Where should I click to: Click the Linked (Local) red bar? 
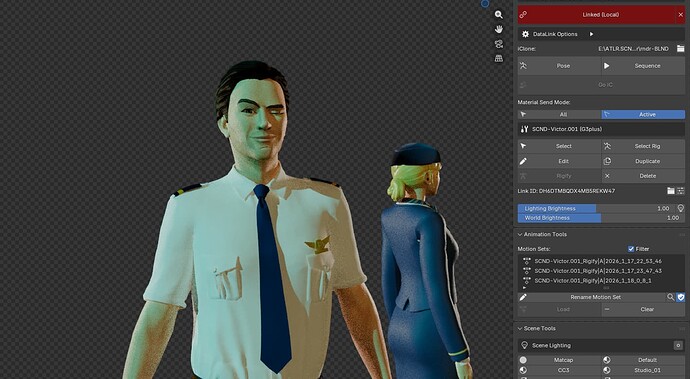[597, 15]
